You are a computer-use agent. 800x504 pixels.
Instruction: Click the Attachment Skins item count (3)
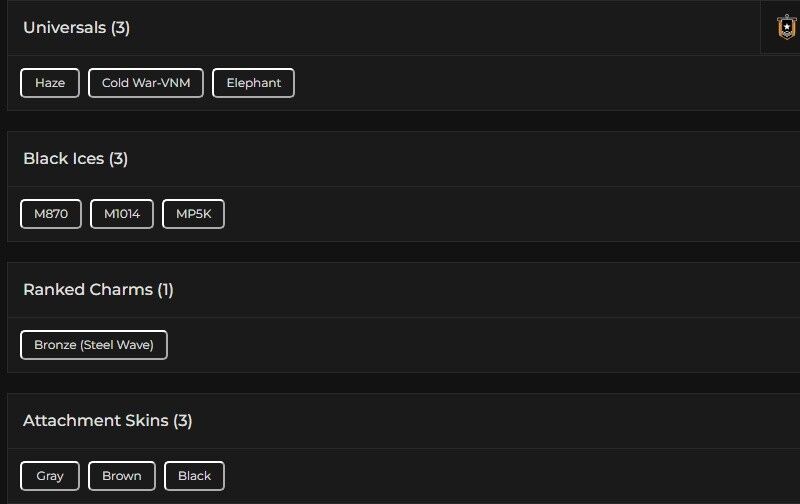click(x=182, y=421)
